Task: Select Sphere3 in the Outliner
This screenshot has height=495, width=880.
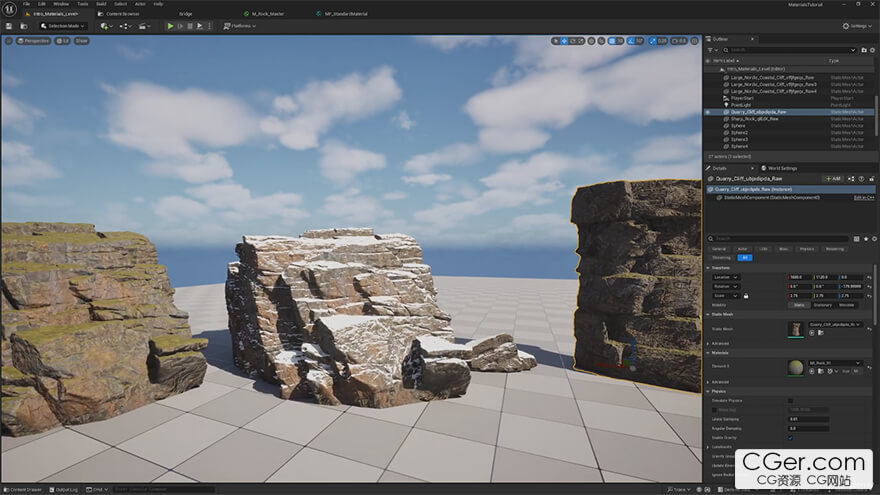Action: point(790,139)
